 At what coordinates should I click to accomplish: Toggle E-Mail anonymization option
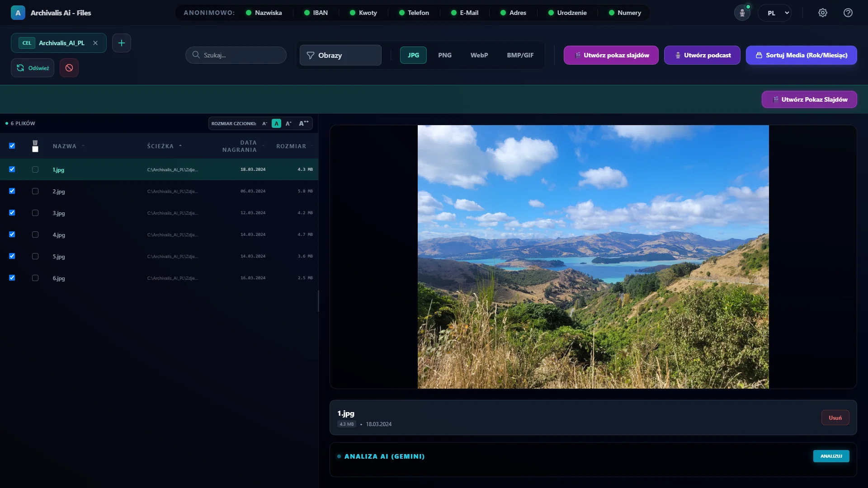(x=465, y=13)
